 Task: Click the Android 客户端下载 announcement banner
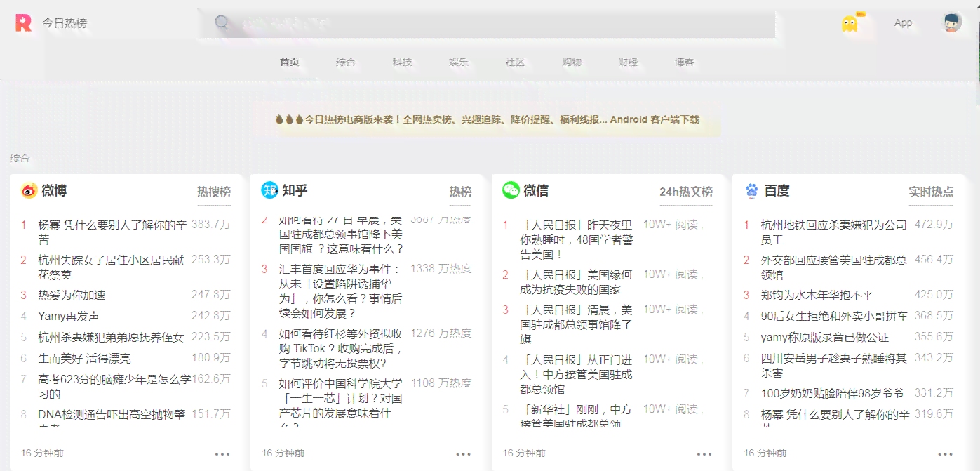[x=488, y=119]
